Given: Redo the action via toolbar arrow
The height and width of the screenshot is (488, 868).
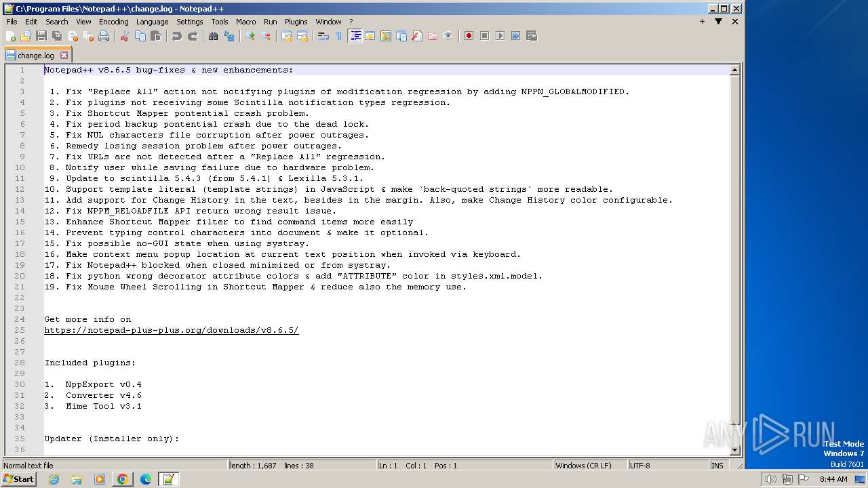Looking at the screenshot, I should [x=193, y=36].
